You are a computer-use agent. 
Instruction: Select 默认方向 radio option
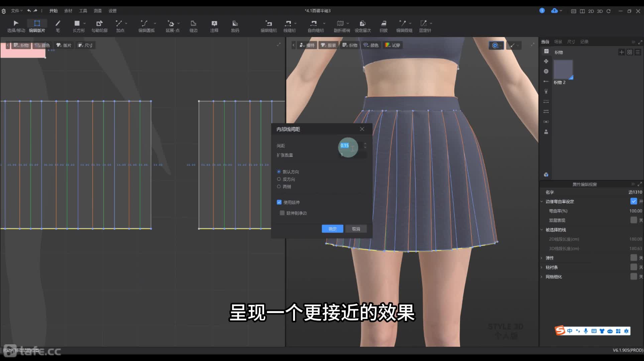279,171
